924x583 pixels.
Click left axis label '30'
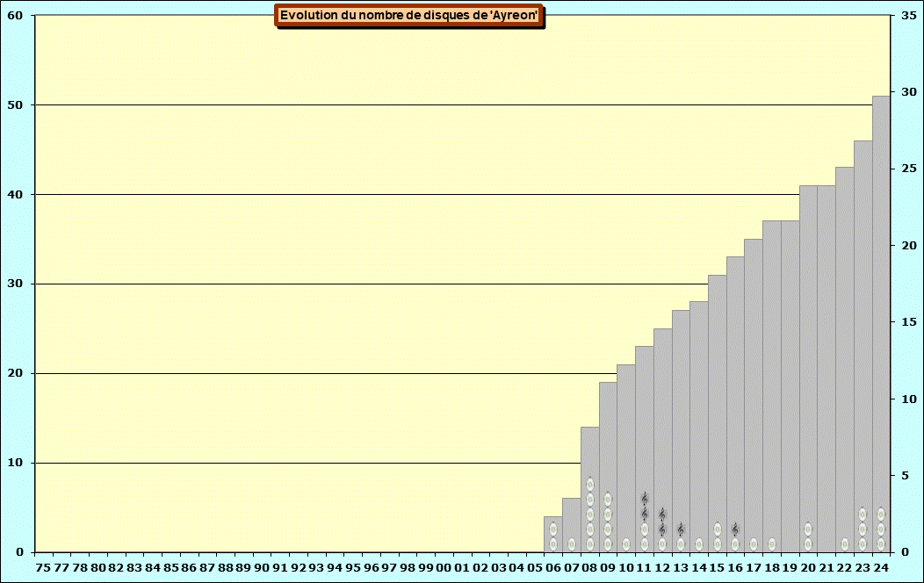(15, 284)
